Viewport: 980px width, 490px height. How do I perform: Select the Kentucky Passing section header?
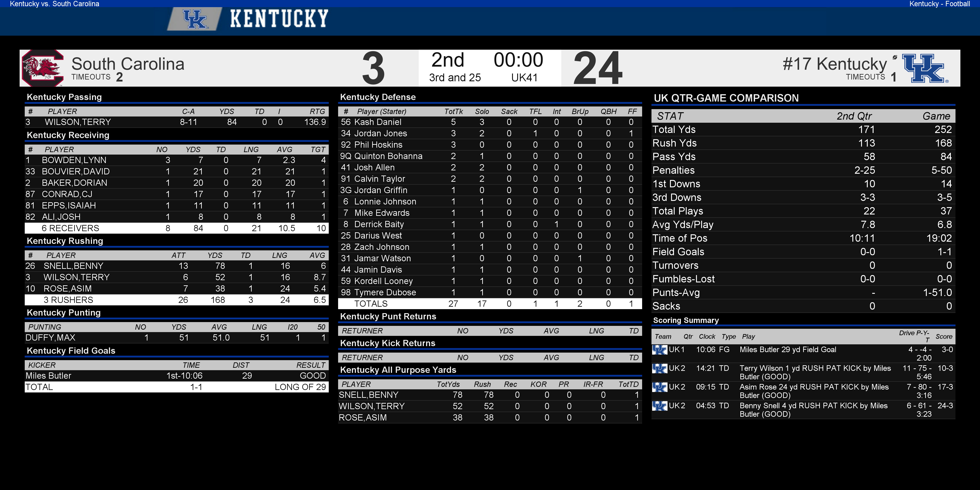64,97
